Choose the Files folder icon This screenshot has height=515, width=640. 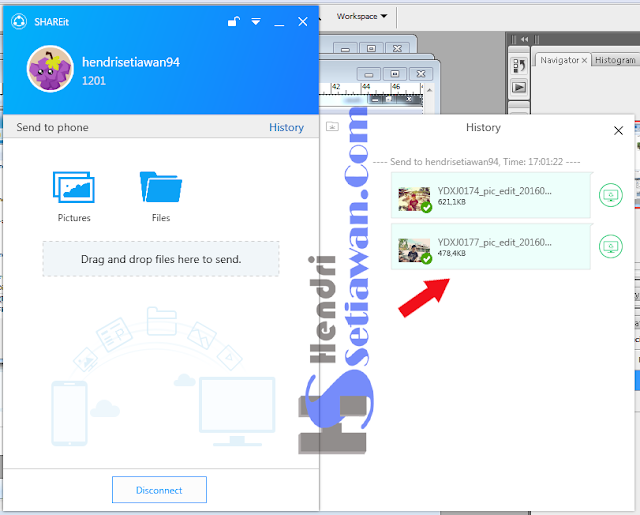(x=161, y=187)
